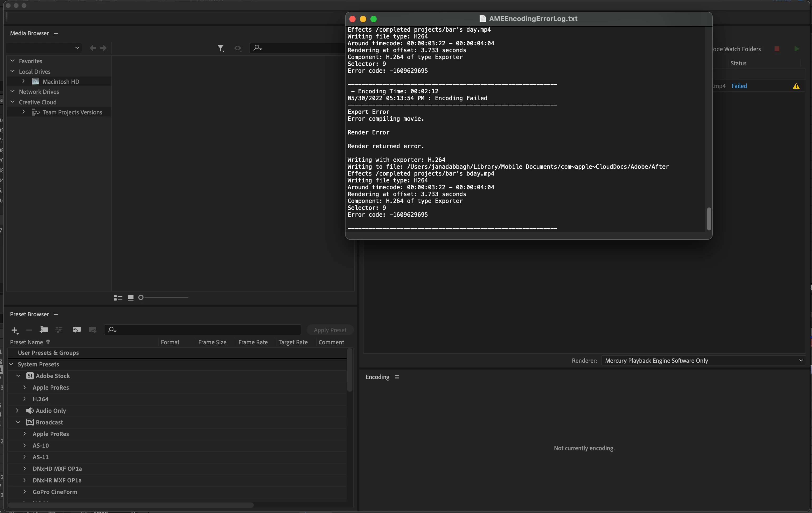Expand the Macintosh HD drive
The image size is (812, 513).
coord(23,81)
